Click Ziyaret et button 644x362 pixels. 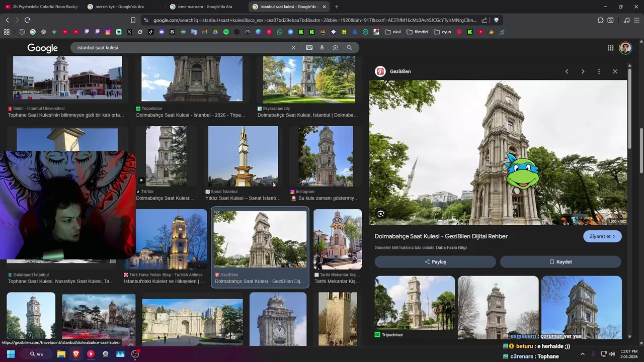602,236
